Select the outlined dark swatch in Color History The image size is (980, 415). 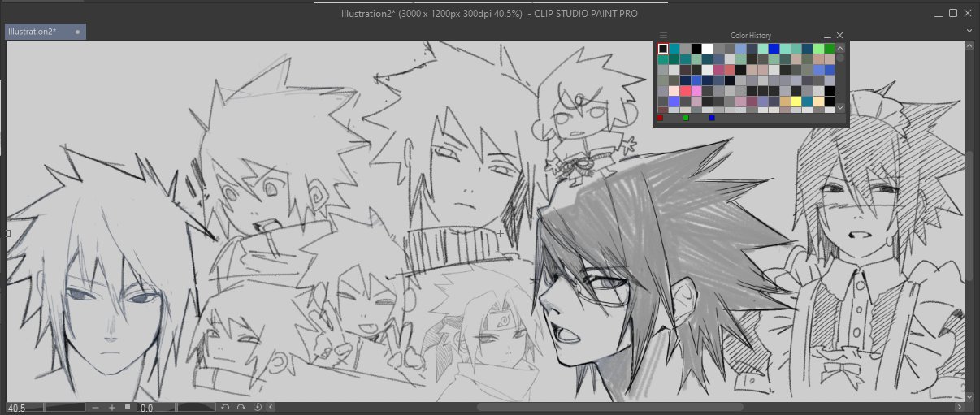tap(663, 49)
